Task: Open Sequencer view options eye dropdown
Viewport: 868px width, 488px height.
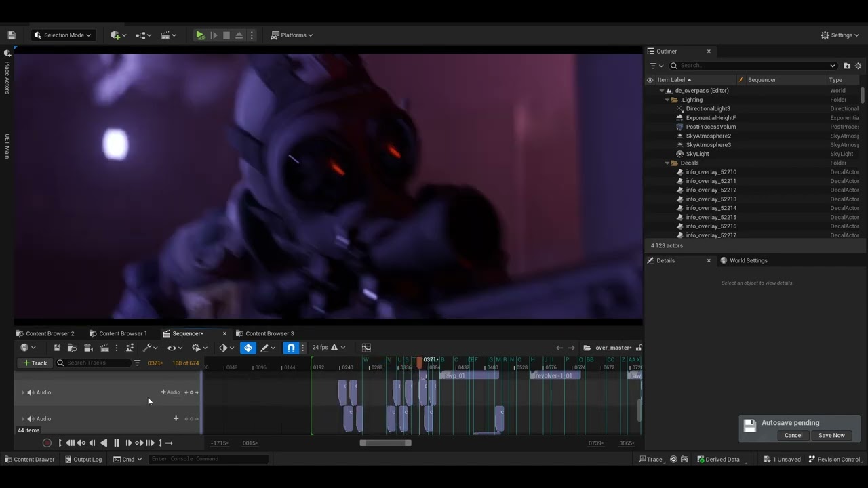Action: click(x=174, y=348)
